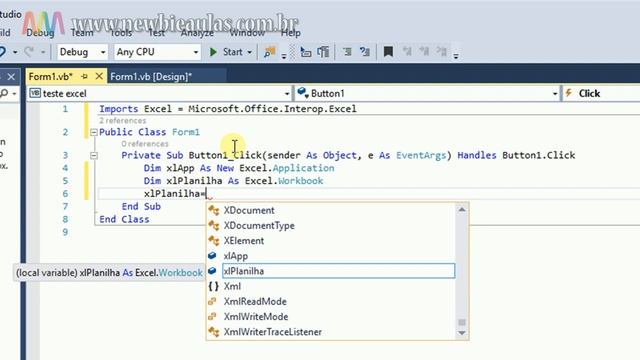Screen dimensions: 640x360
Task: Click the uncomment selected lines icon
Action: pyautogui.click(x=364, y=52)
